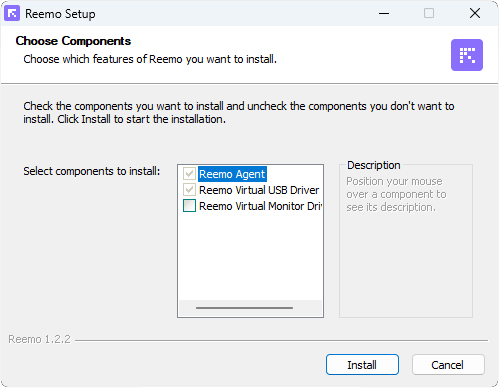Image resolution: width=499 pixels, height=388 pixels.
Task: Select the Reemo Virtual Monitor Driver label
Action: click(x=260, y=206)
